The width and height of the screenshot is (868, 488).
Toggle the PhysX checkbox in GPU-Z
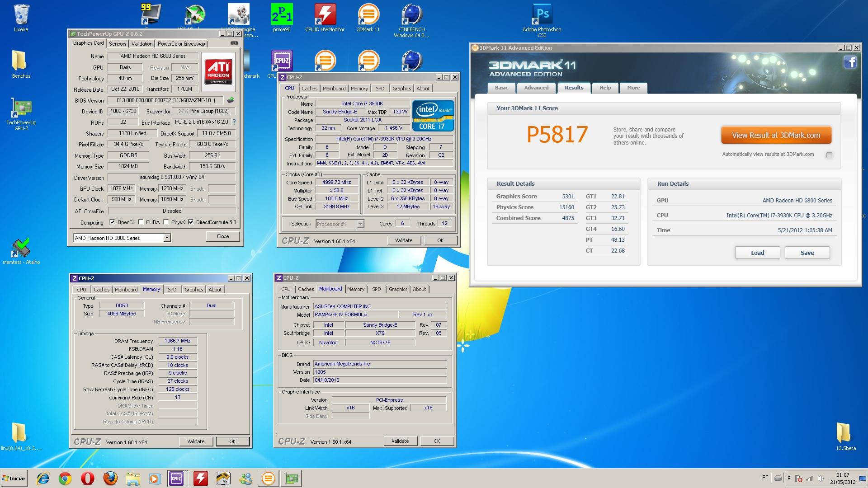pos(166,222)
